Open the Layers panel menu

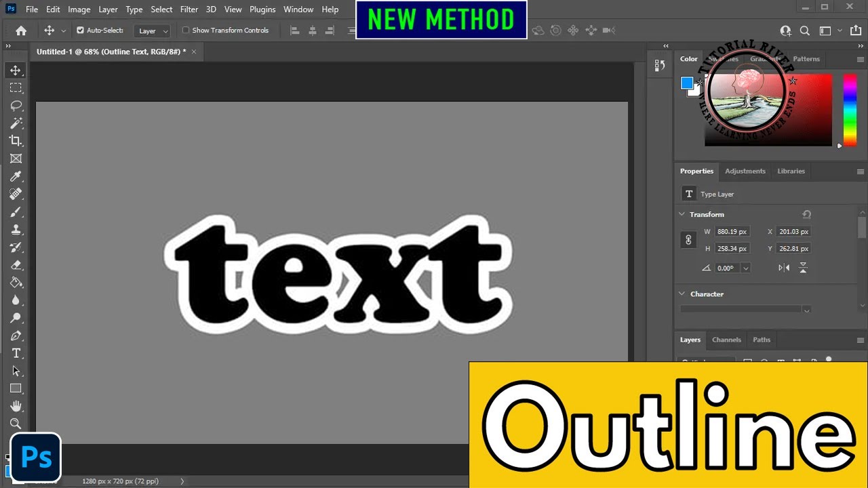[861, 340]
